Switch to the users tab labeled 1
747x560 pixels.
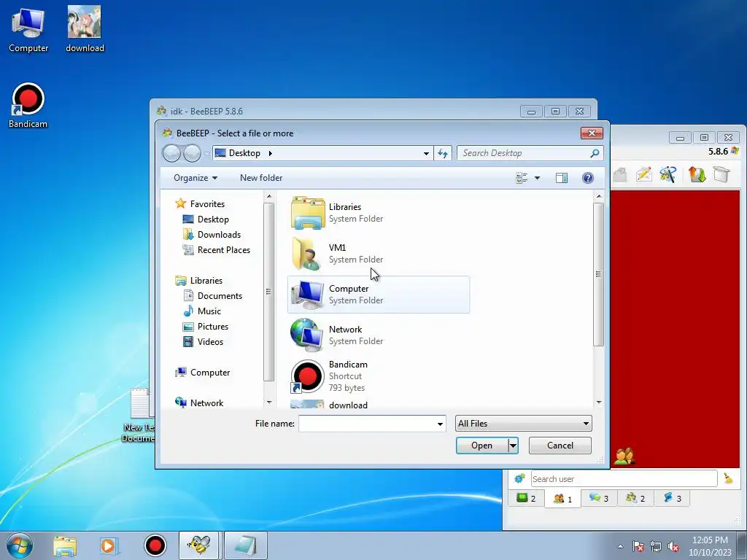click(x=562, y=499)
